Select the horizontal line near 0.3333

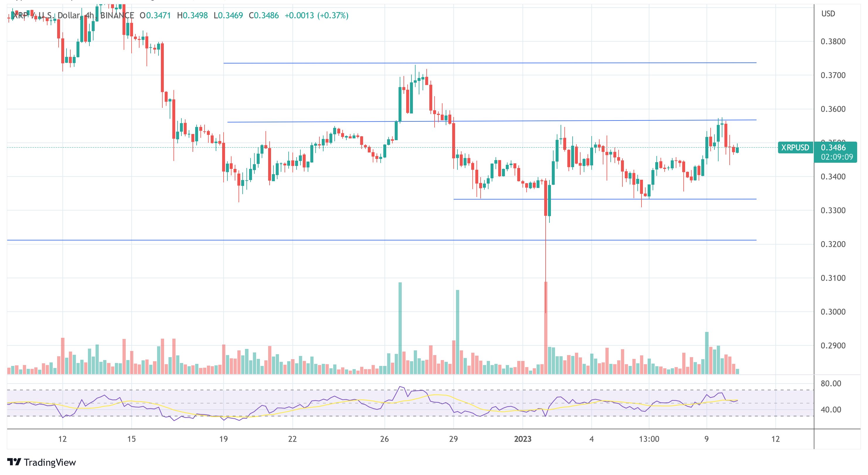pyautogui.click(x=605, y=199)
